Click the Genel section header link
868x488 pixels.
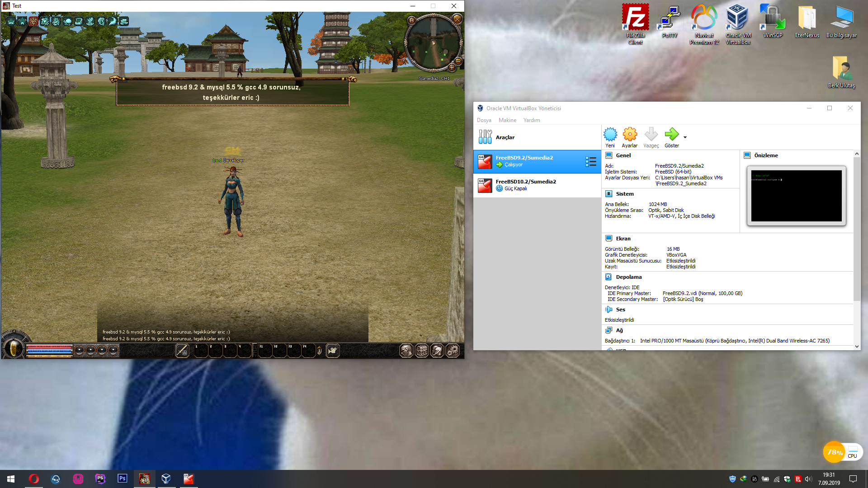pos(623,155)
